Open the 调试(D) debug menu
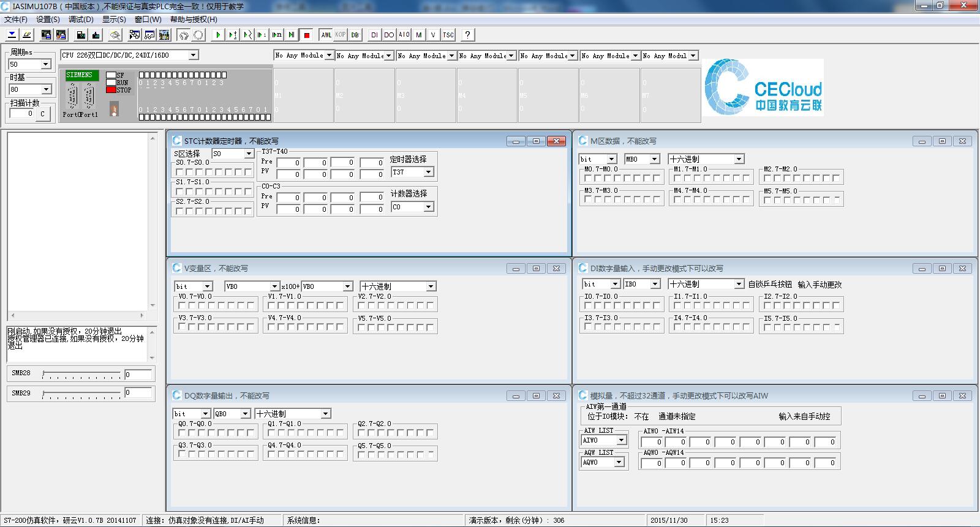980x527 pixels. click(x=81, y=19)
